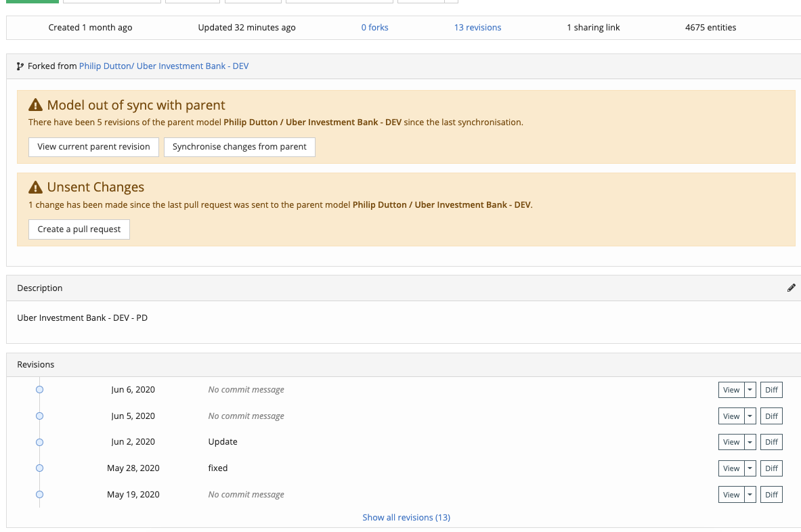801x532 pixels.
Task: Synchronise changes from parent model
Action: click(x=240, y=147)
